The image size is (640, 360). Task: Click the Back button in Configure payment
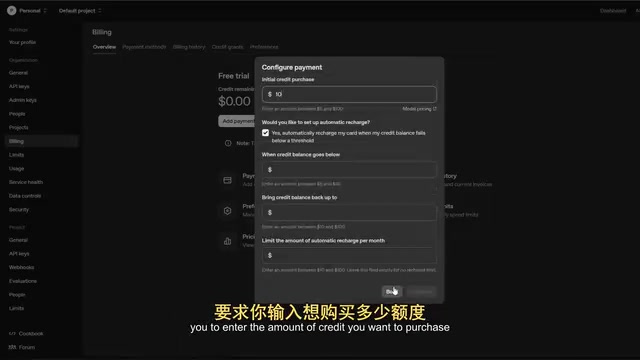[x=392, y=291]
